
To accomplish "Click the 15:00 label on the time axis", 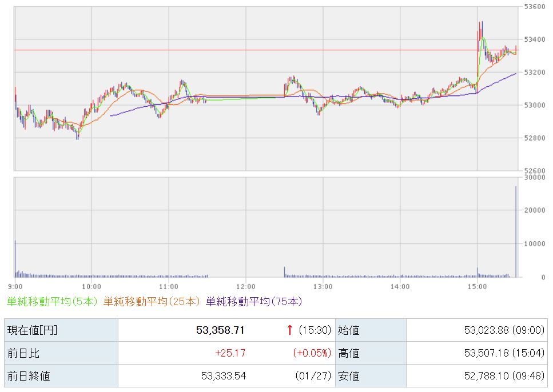I will click(477, 286).
